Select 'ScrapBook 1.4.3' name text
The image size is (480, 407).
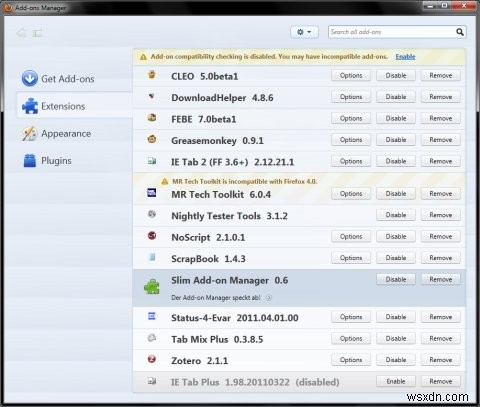[x=208, y=259]
